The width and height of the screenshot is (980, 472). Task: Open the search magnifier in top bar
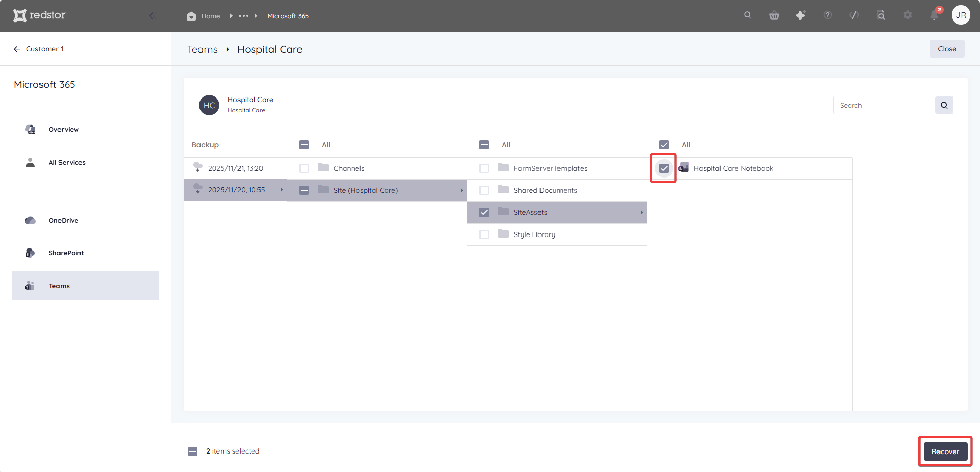pos(748,15)
